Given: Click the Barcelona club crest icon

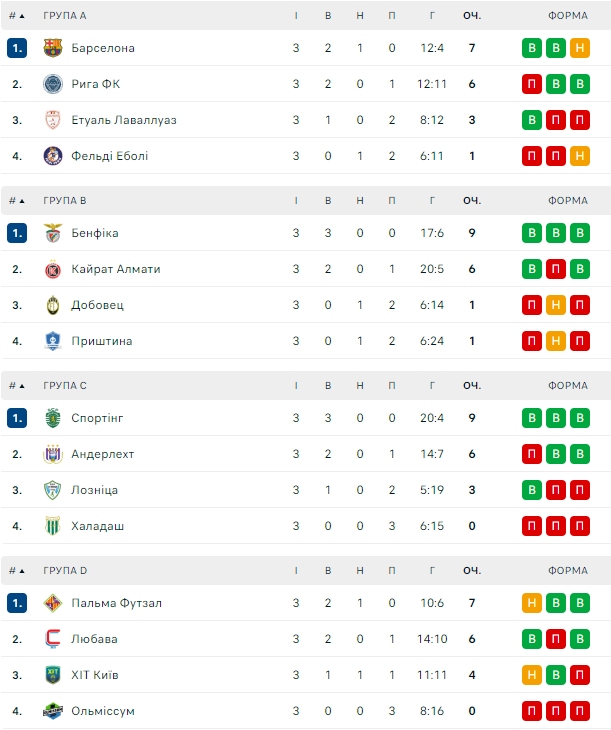Looking at the screenshot, I should point(53,48).
